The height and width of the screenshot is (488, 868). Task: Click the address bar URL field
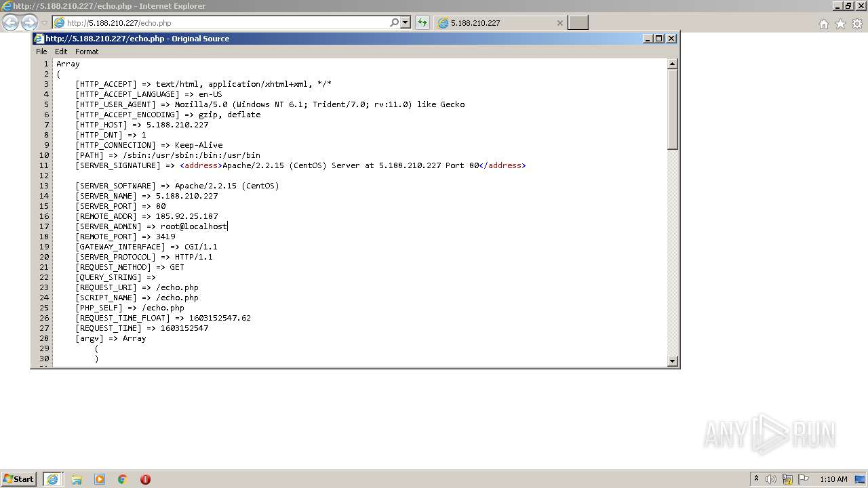pos(227,22)
